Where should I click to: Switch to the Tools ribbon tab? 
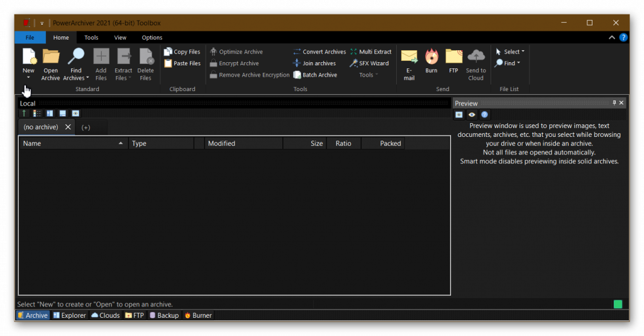(x=91, y=38)
